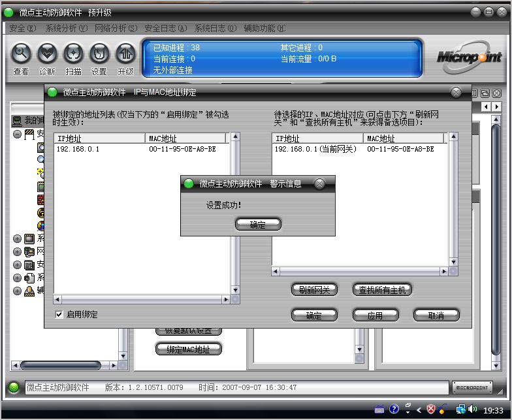Image resolution: width=512 pixels, height=420 pixels.
Task: Expand the 网络 tree node
Action: tap(17, 252)
